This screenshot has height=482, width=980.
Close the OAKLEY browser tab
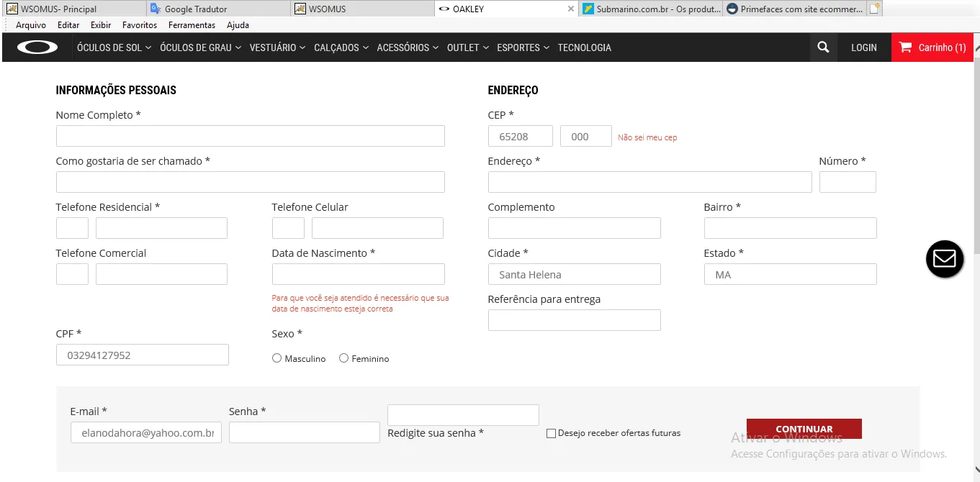571,9
